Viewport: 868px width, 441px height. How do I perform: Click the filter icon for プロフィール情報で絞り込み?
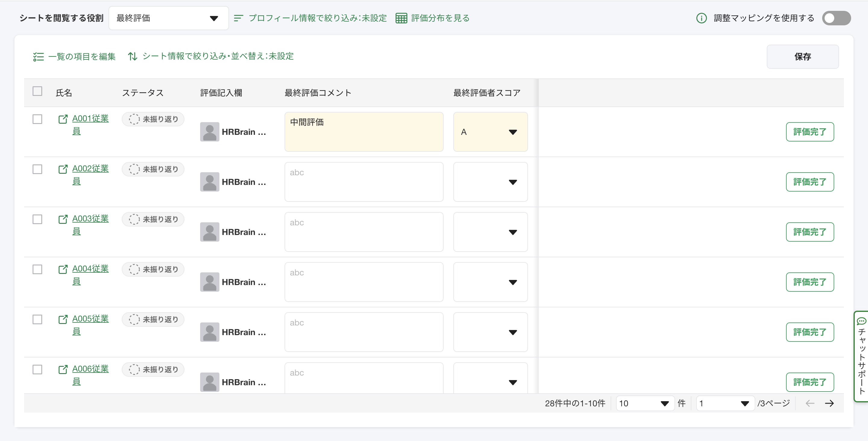click(x=239, y=18)
